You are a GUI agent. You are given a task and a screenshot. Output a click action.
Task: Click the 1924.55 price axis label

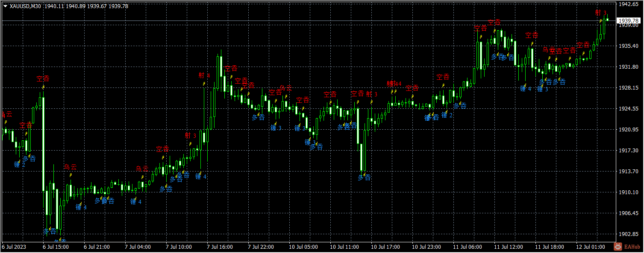pos(629,109)
